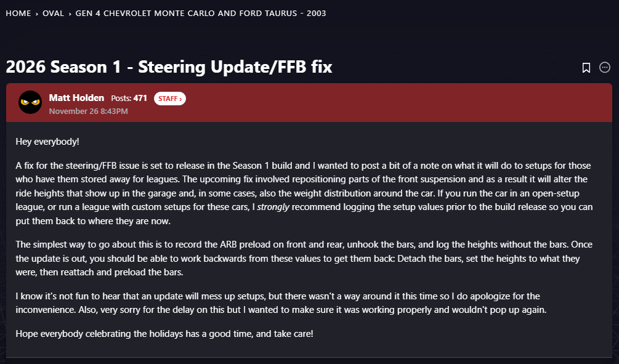Expand the STAFF badge
Viewport: 619px width, 364px height.
click(170, 99)
